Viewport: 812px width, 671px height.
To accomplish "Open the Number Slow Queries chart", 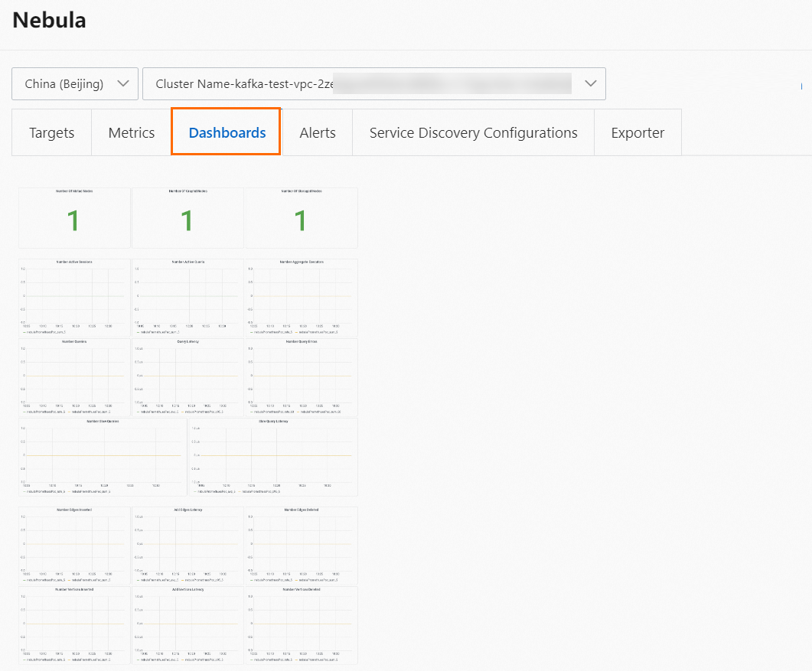I will pyautogui.click(x=103, y=458).
